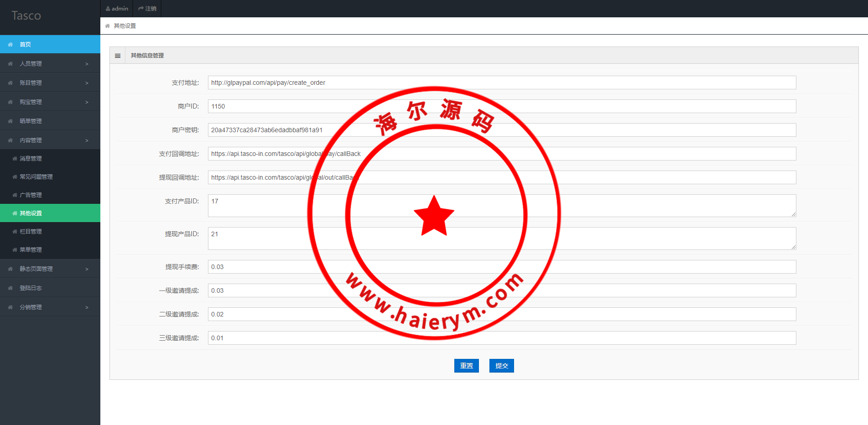Screen dimensions: 868x425
Task: Click the 提现产品ID textarea resize handle
Action: [x=794, y=247]
